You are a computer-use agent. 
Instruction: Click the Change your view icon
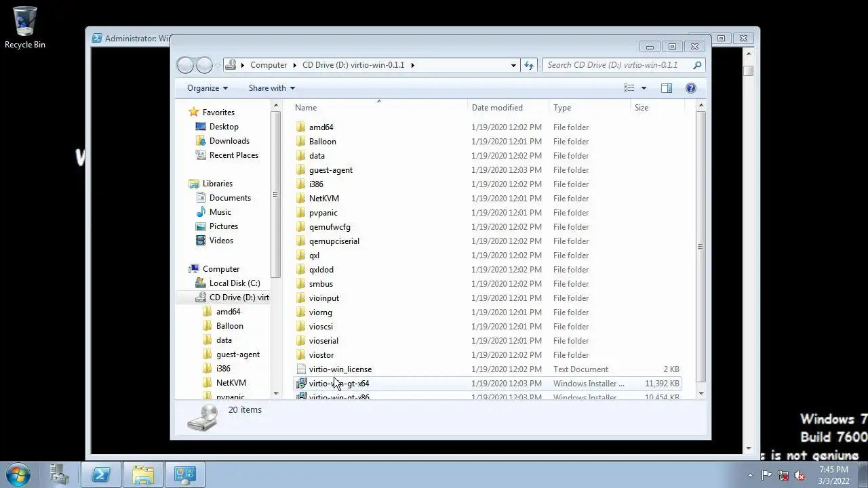pyautogui.click(x=629, y=88)
